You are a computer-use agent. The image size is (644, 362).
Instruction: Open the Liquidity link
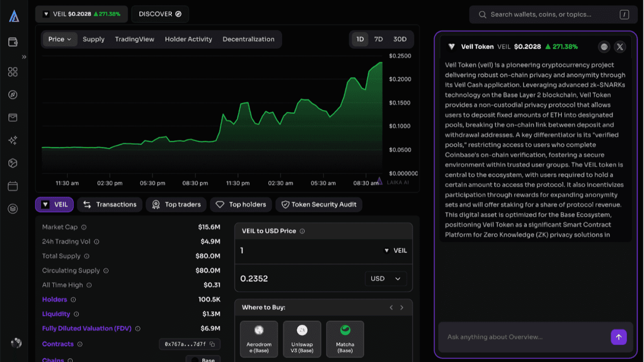56,314
